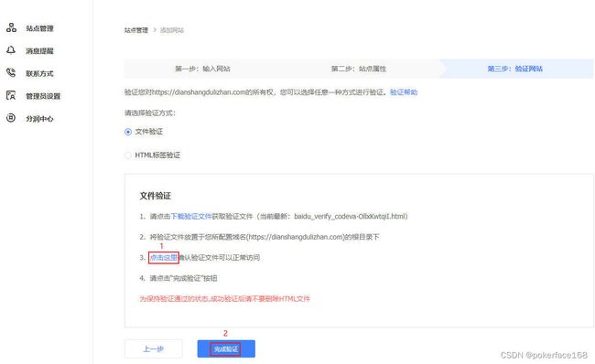Click the 管理员设置 icon
The height and width of the screenshot is (364, 595).
(x=11, y=95)
